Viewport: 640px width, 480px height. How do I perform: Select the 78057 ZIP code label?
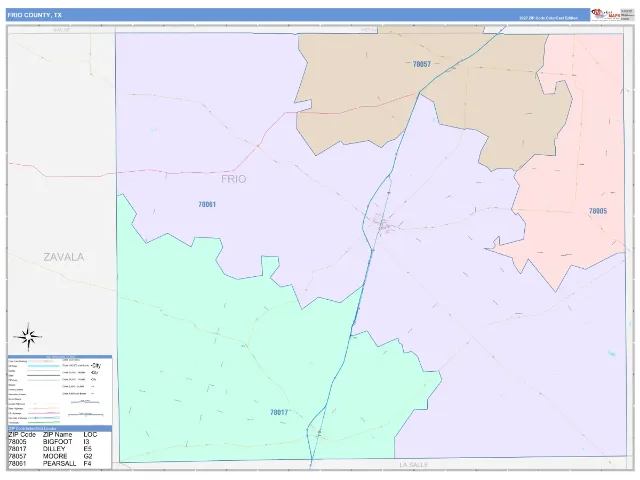tap(422, 64)
